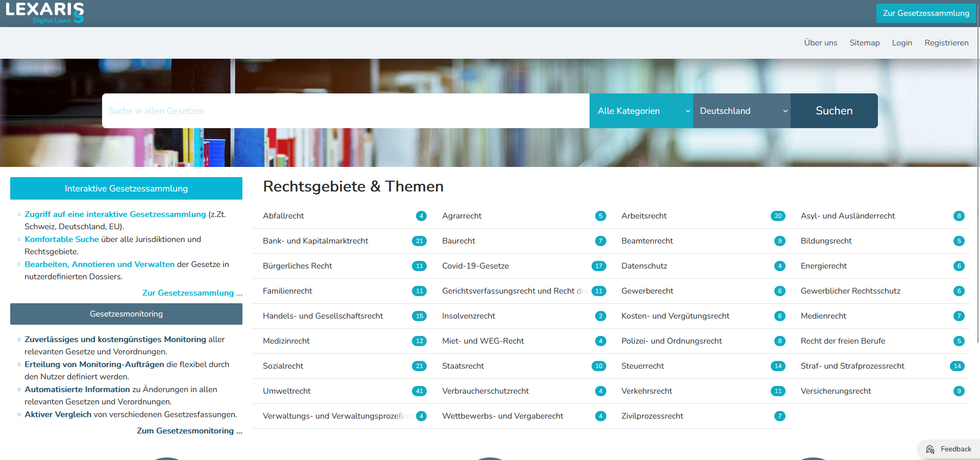The width and height of the screenshot is (980, 460).
Task: Open the Beamtenrecht topic
Action: pos(647,241)
